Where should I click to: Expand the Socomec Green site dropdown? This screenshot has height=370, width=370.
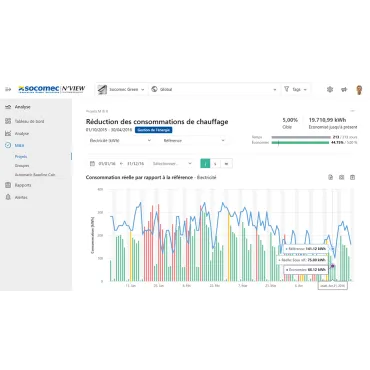(x=121, y=89)
